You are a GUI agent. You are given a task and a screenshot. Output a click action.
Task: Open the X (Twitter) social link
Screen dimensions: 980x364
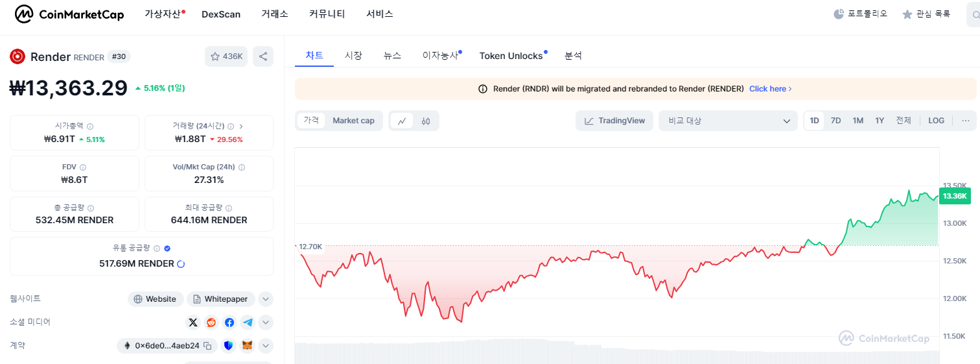coord(193,322)
